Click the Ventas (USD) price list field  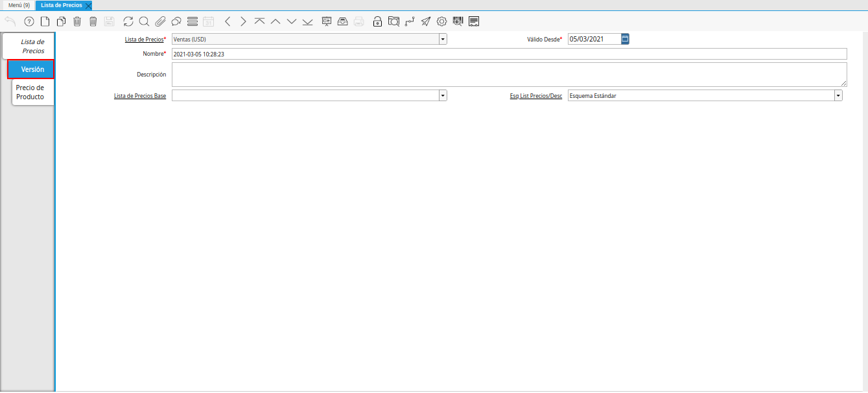[x=305, y=39]
